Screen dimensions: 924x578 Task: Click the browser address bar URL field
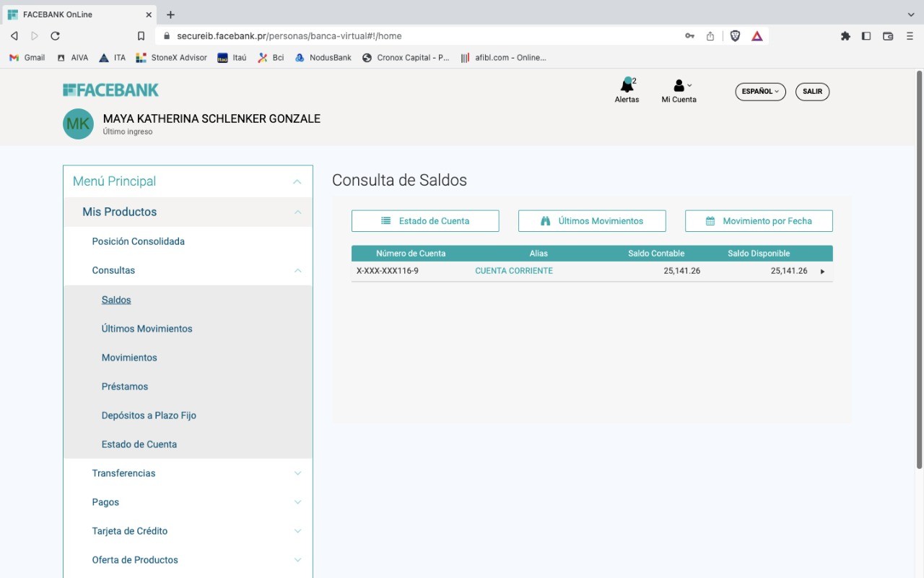[419, 36]
